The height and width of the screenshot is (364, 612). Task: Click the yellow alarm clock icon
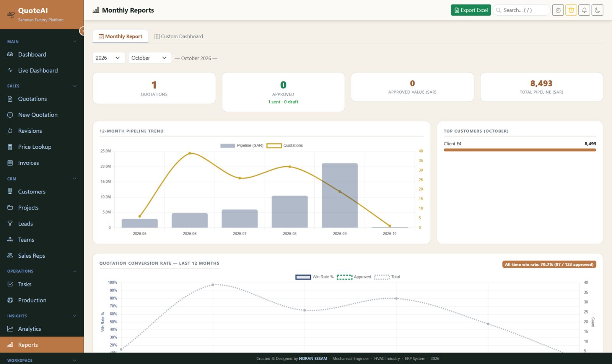tap(571, 10)
